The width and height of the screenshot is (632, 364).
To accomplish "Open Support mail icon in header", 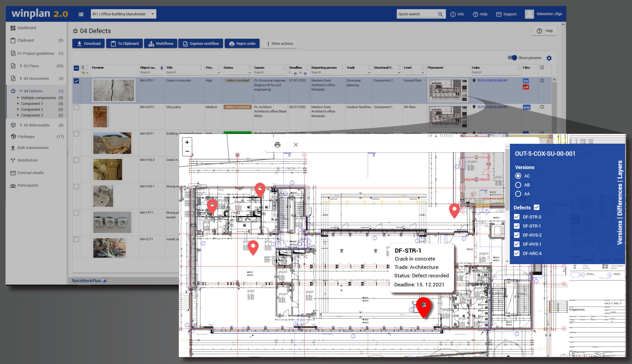I will click(499, 14).
